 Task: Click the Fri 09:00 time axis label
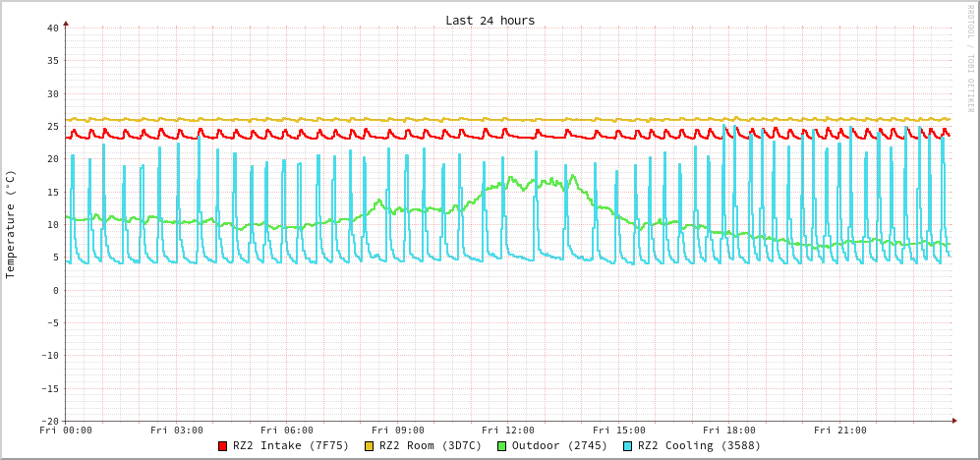coord(397,430)
